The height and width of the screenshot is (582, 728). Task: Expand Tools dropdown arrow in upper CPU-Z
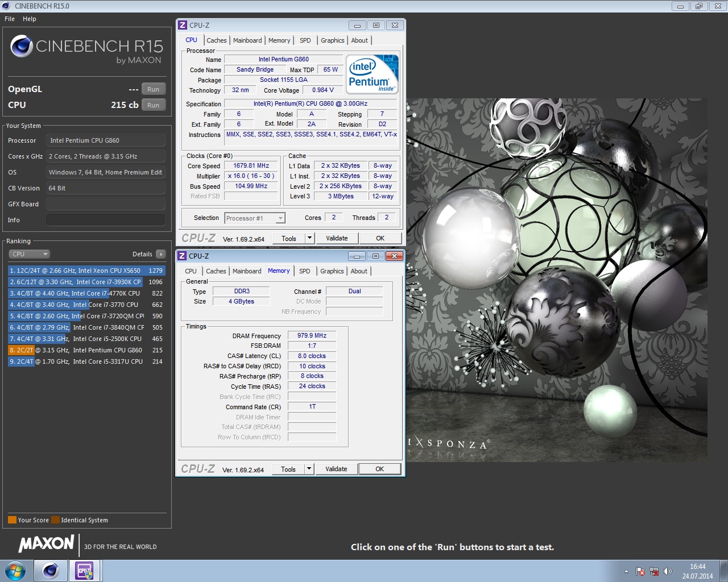pos(309,239)
